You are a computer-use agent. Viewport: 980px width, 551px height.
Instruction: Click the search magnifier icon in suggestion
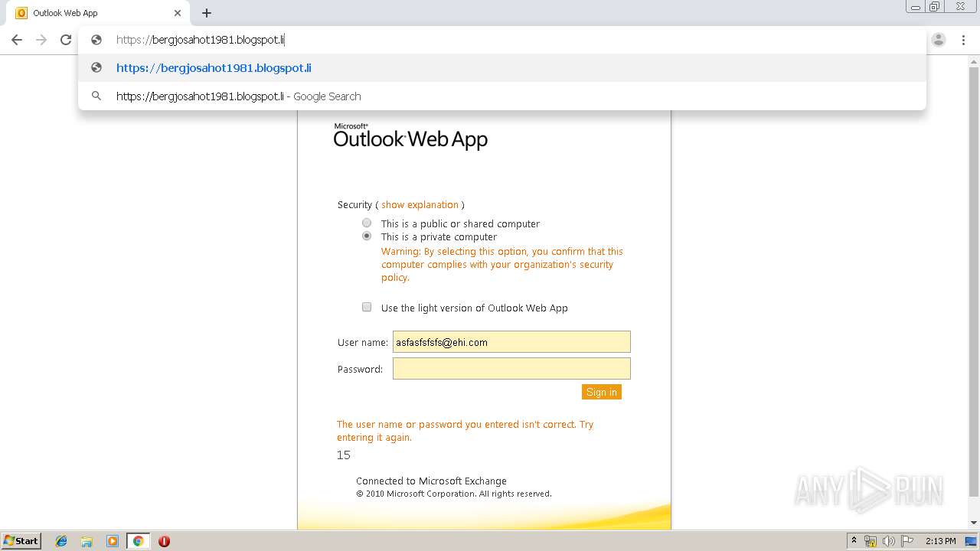pyautogui.click(x=96, y=96)
